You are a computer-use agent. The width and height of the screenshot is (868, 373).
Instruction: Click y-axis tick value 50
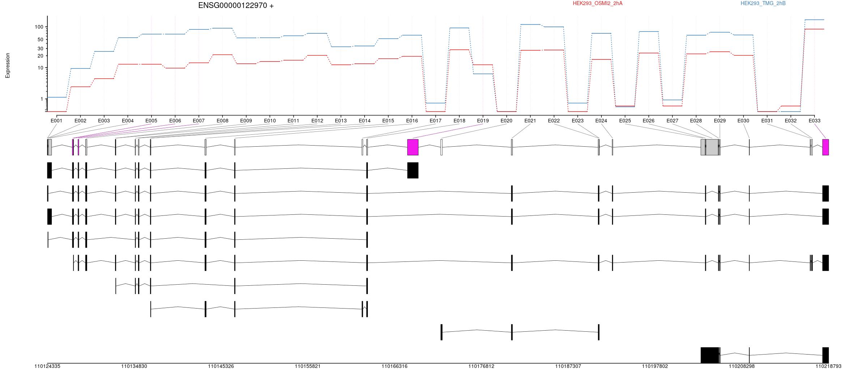(x=40, y=40)
